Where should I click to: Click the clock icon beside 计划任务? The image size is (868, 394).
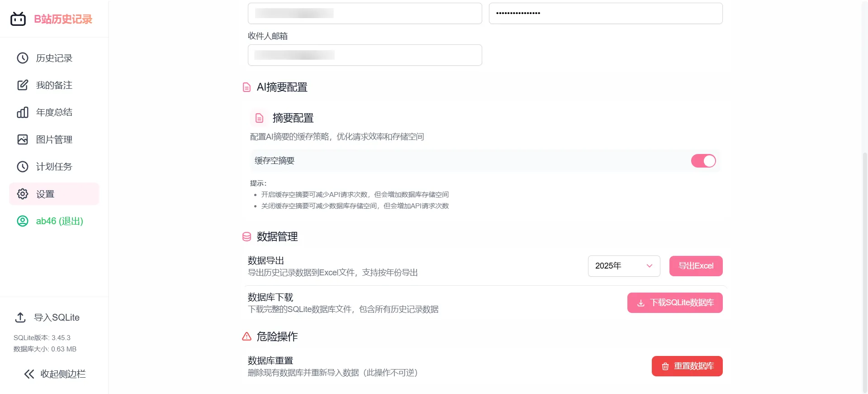point(23,167)
